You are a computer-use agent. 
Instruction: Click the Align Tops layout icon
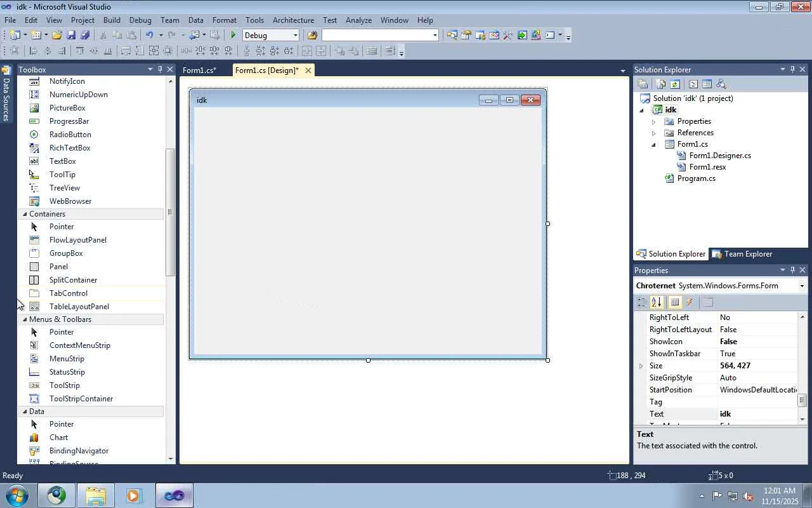tap(80, 51)
